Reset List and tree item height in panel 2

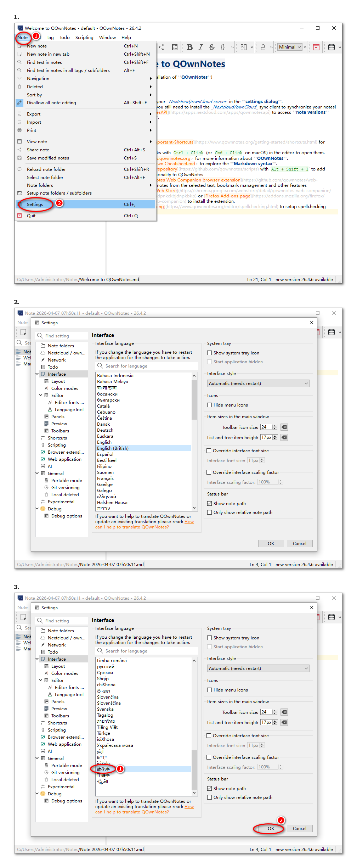point(284,437)
